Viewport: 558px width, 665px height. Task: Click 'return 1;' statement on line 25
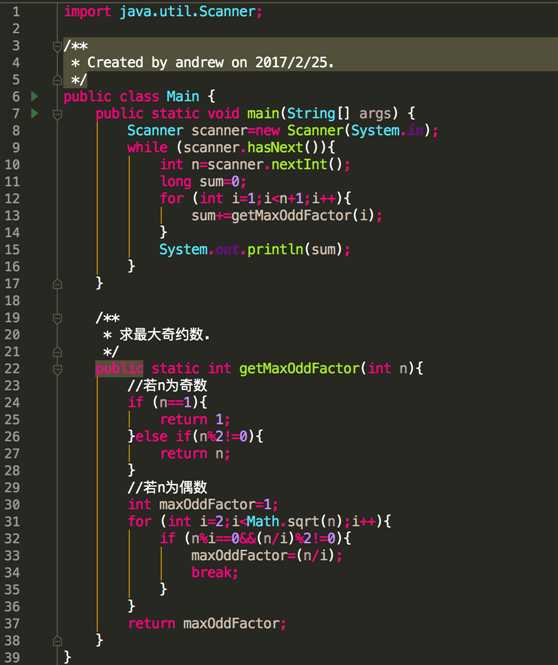point(195,420)
